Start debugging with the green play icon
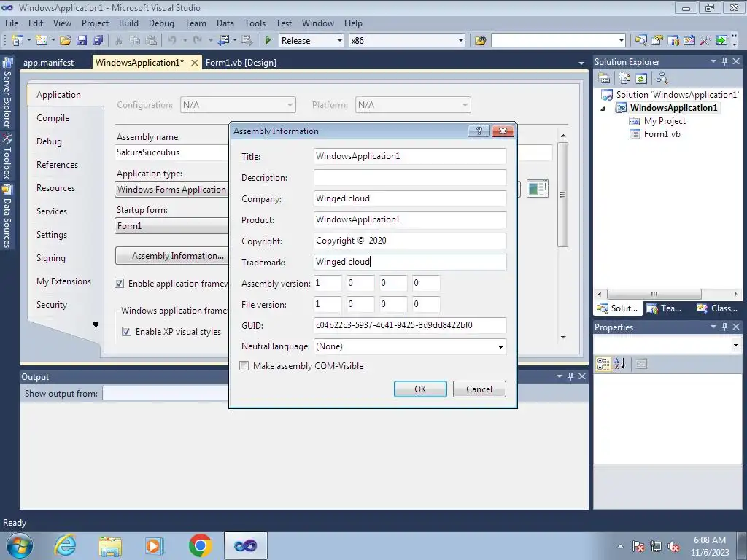 point(268,41)
